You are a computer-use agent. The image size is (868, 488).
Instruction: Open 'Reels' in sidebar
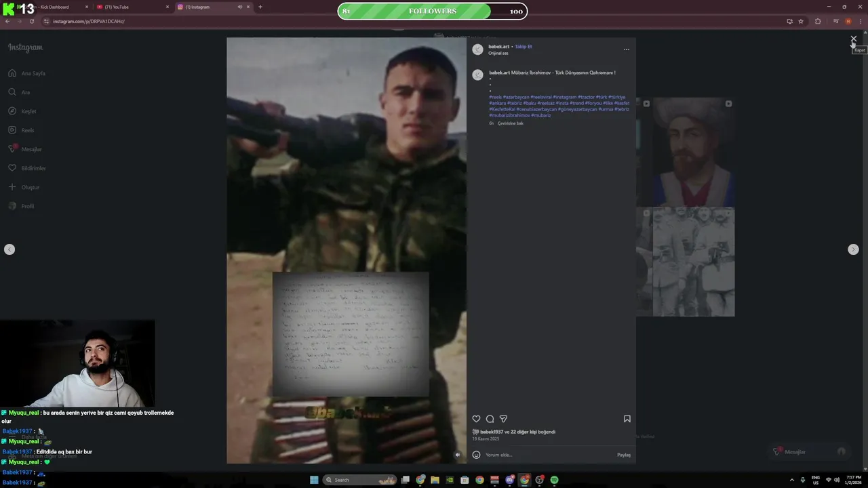point(21,130)
